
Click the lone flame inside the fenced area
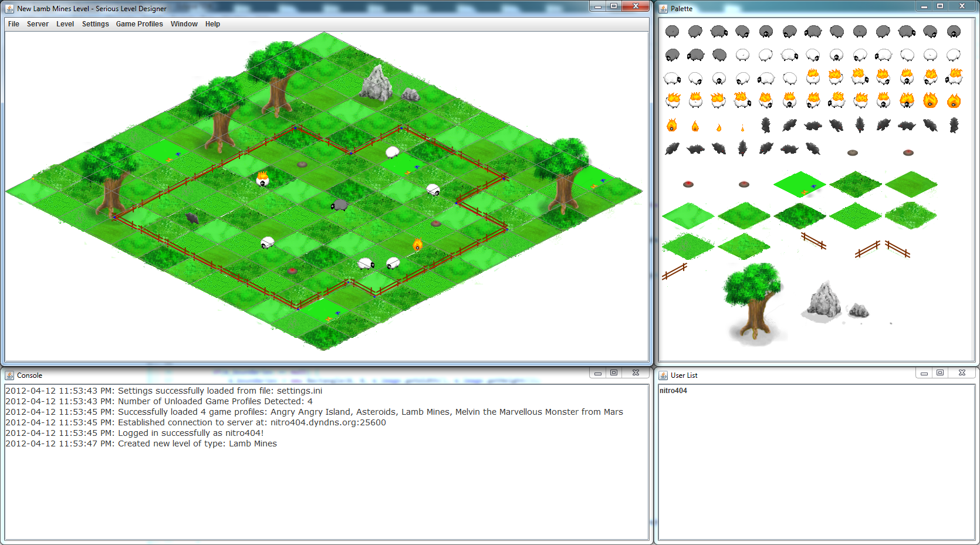point(417,245)
